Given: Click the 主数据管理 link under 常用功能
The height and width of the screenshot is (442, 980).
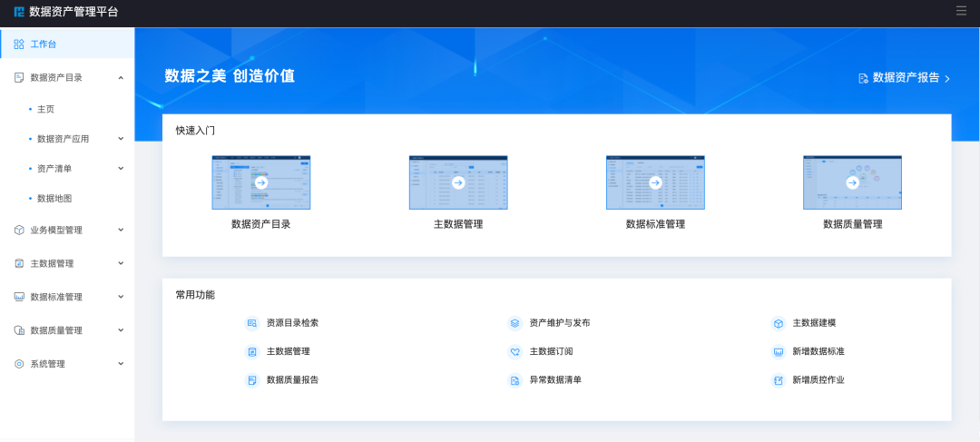Looking at the screenshot, I should pyautogui.click(x=288, y=351).
